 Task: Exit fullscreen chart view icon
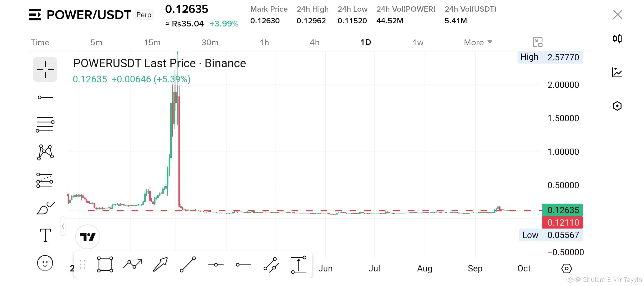pyautogui.click(x=537, y=42)
